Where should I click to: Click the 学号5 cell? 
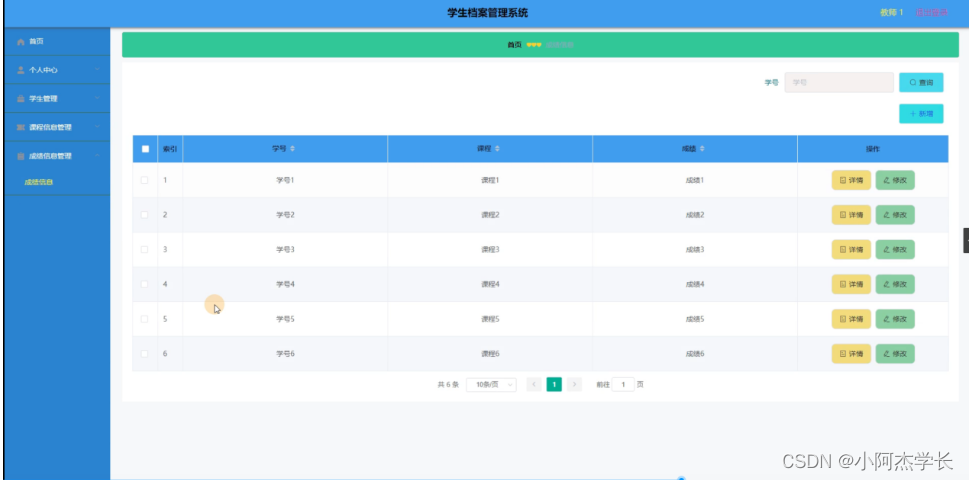click(x=285, y=319)
